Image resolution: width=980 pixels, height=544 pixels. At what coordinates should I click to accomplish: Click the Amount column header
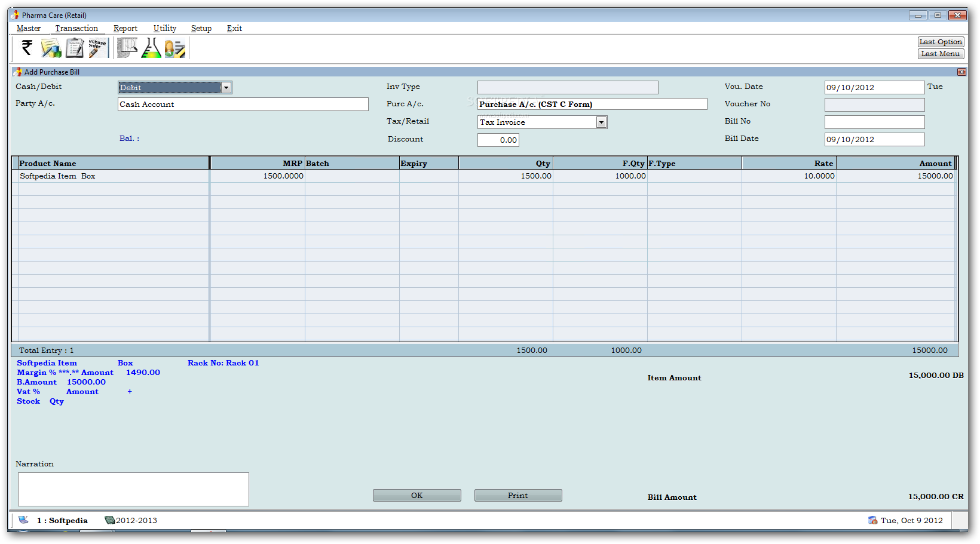(895, 164)
